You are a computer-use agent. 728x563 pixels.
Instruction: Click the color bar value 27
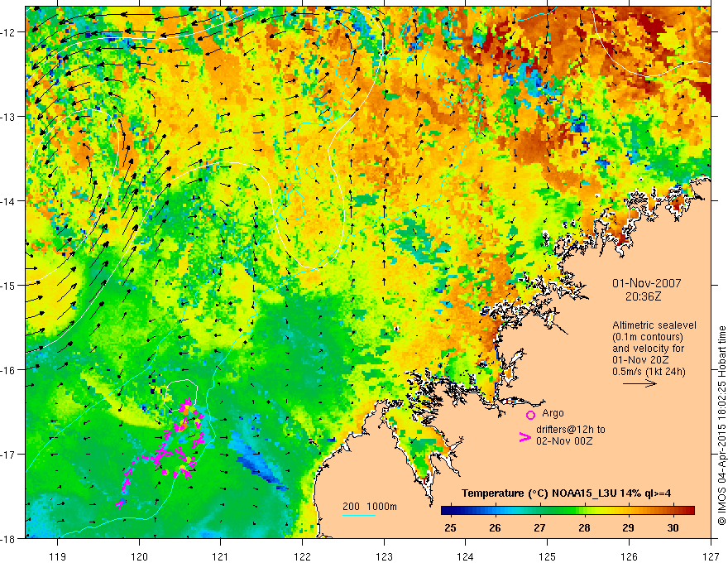pyautogui.click(x=539, y=527)
